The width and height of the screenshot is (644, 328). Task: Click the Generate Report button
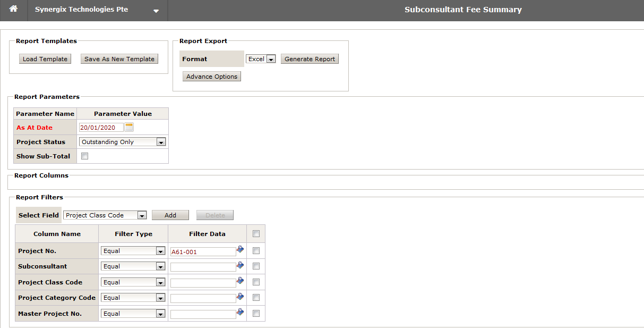pos(310,59)
